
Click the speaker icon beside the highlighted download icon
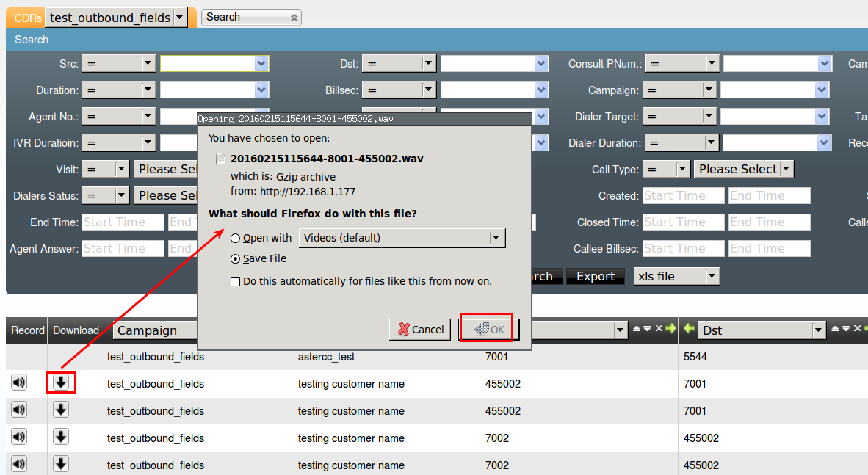(x=18, y=383)
